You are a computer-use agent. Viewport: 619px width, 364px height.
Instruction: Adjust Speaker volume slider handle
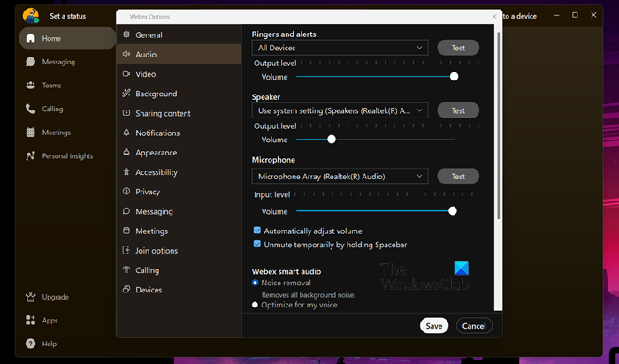(x=332, y=140)
